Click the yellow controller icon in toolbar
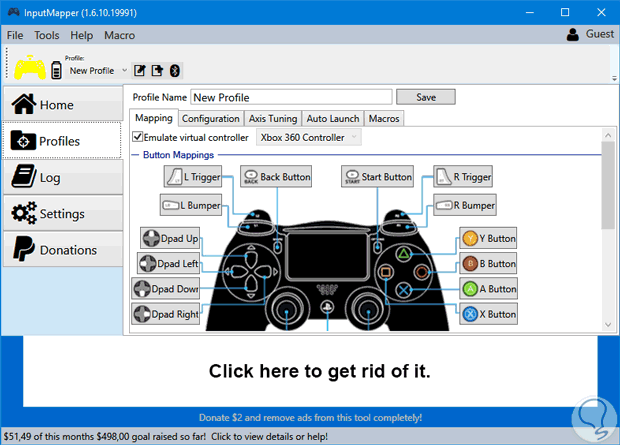Screen dimensions: 620x445 coord(30,67)
